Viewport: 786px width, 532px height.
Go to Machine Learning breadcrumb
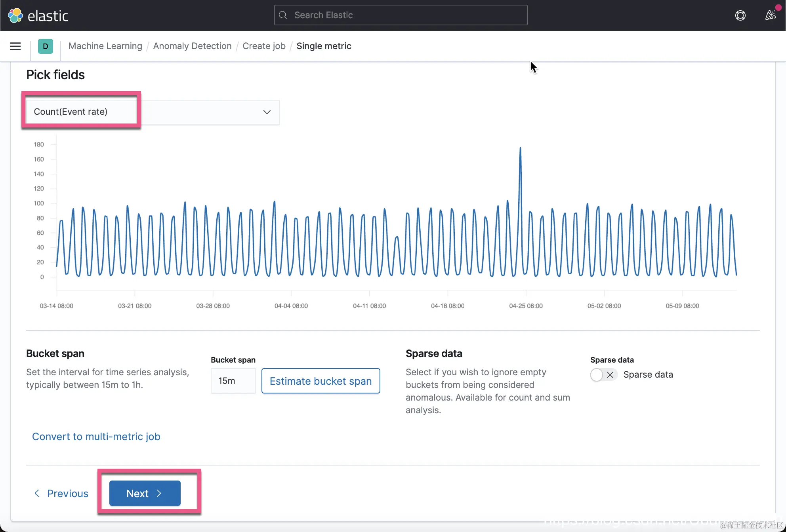point(105,46)
